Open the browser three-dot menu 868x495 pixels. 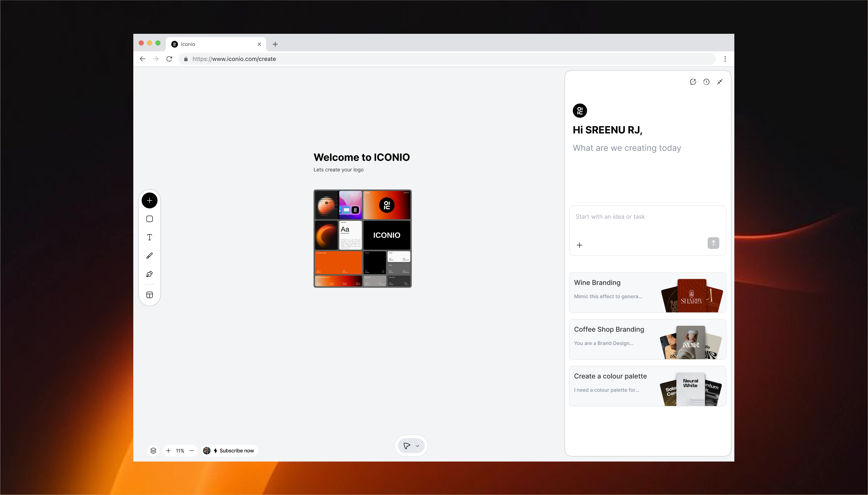[725, 59]
